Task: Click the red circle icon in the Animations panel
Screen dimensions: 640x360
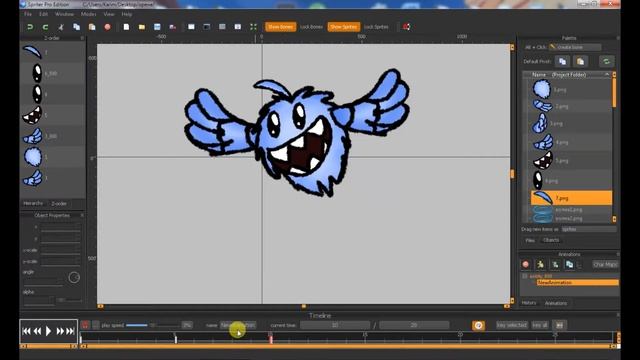Action: (526, 264)
